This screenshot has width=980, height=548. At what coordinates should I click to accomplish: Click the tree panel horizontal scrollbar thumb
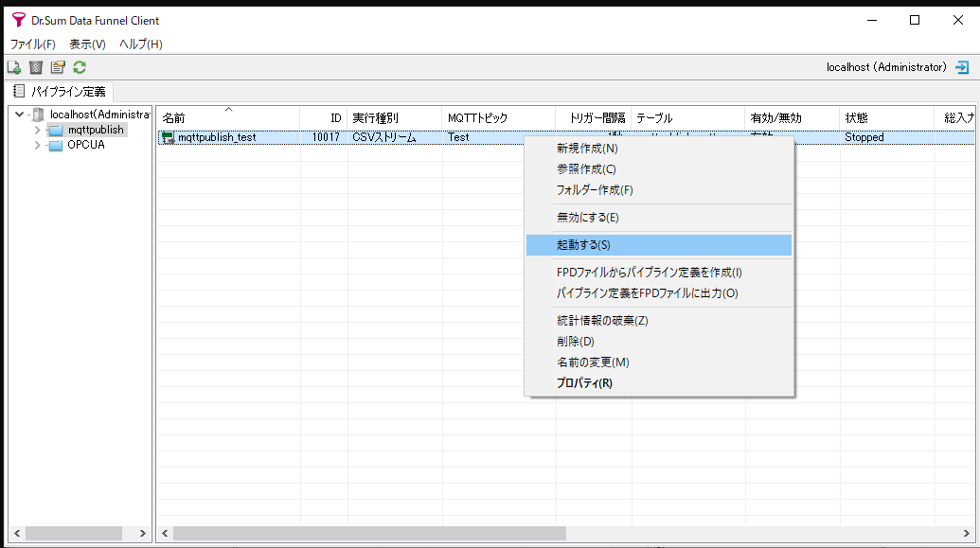click(x=74, y=534)
